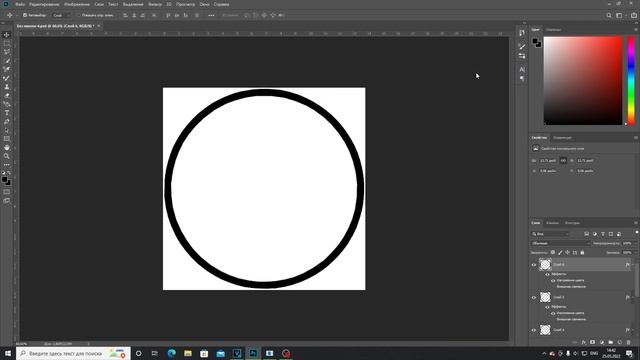
Task: Open foreground color swatch in toolbox
Action: 4,180
